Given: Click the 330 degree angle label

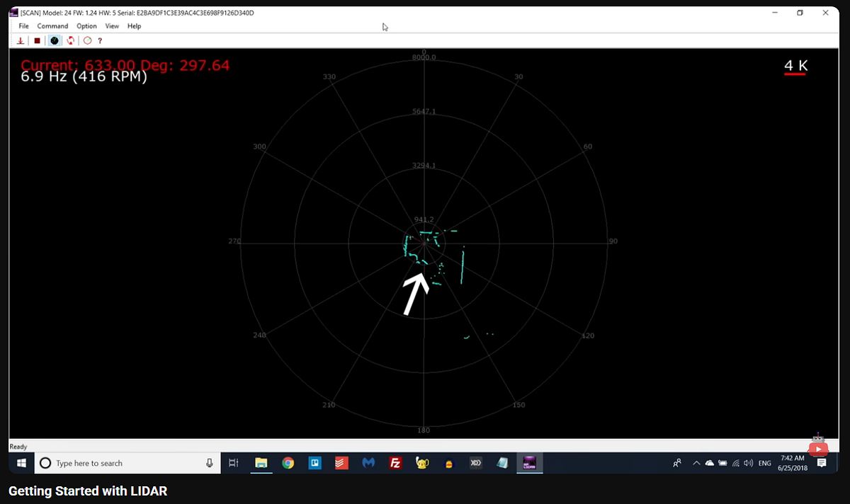Looking at the screenshot, I should pyautogui.click(x=329, y=76).
